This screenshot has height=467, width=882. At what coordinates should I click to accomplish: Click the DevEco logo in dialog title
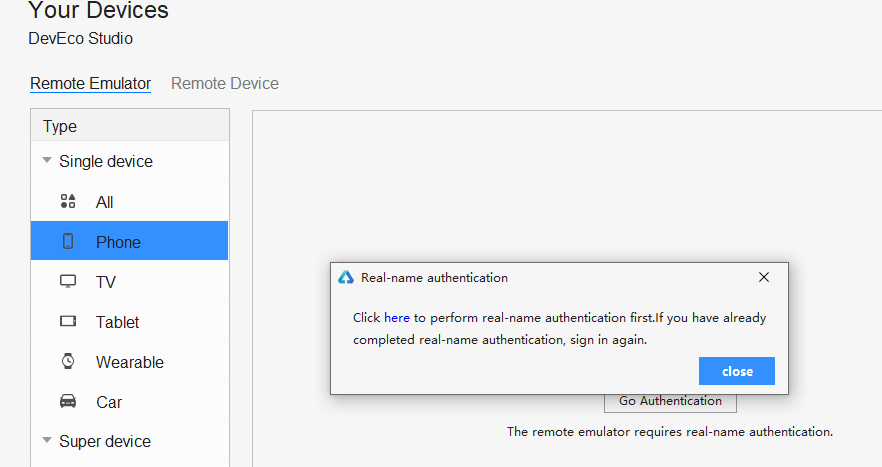(346, 278)
